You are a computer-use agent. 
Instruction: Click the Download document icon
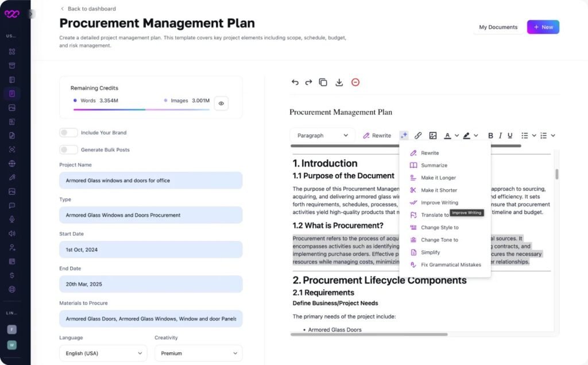coord(339,82)
